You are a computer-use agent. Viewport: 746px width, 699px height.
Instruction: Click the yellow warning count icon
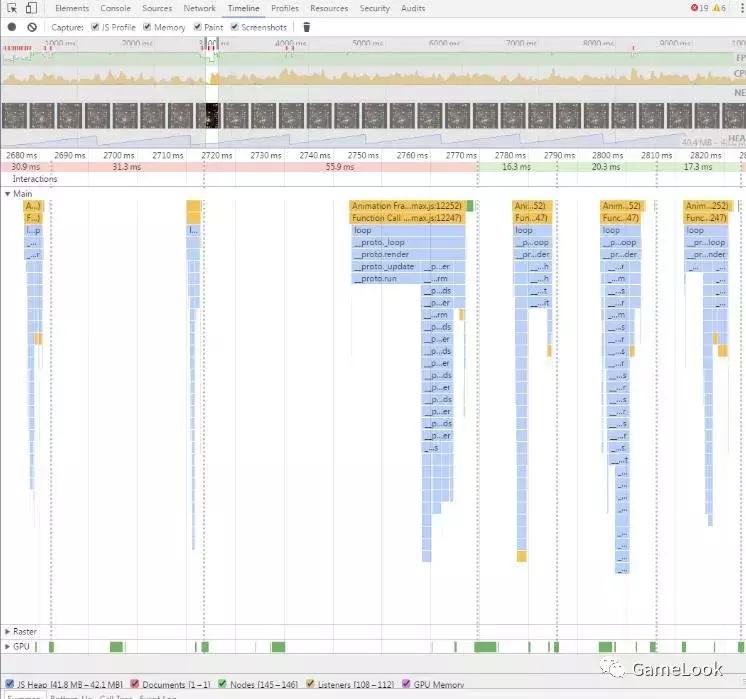pyautogui.click(x=718, y=8)
